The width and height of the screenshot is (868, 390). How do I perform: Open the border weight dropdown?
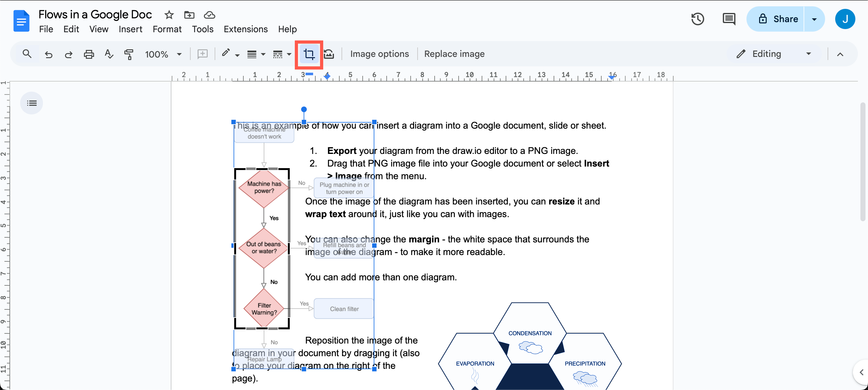coord(256,54)
